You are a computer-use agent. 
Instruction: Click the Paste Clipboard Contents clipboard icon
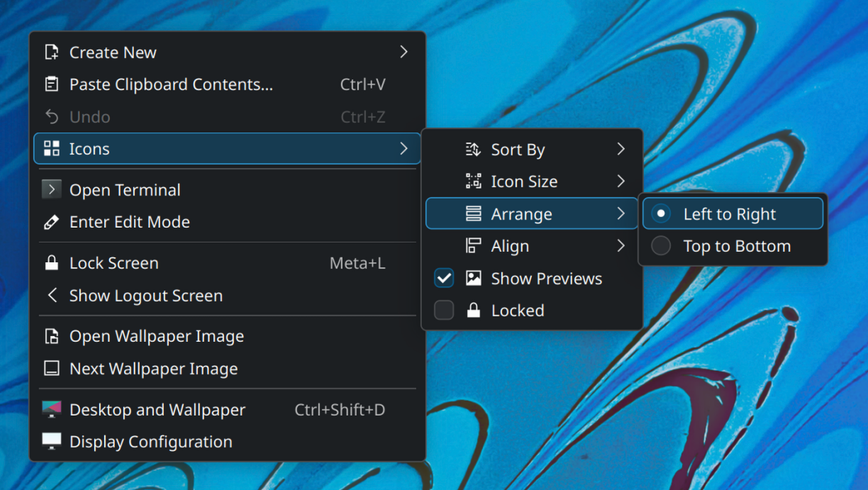(x=51, y=84)
